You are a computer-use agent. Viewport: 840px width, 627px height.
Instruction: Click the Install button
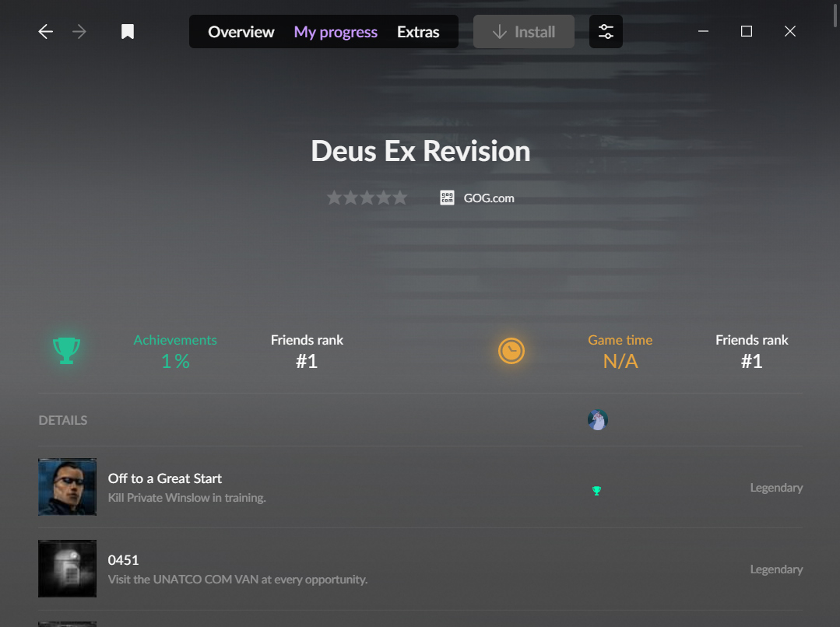[x=523, y=32]
